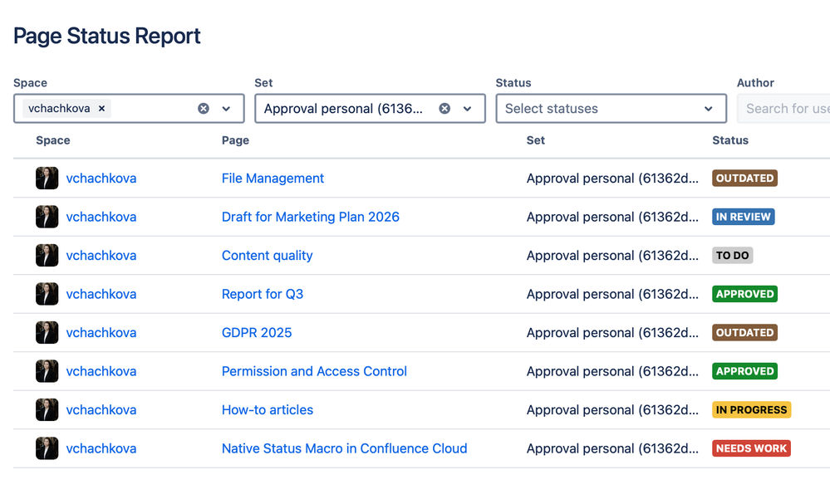The width and height of the screenshot is (830, 504).
Task: Open Draft for Marketing Plan 2026
Action: tap(310, 217)
